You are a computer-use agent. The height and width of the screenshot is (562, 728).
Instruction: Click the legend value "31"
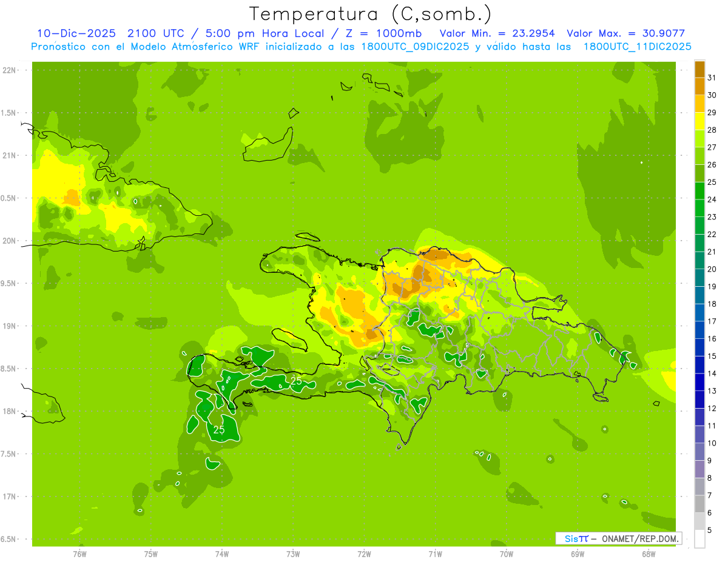pyautogui.click(x=712, y=78)
